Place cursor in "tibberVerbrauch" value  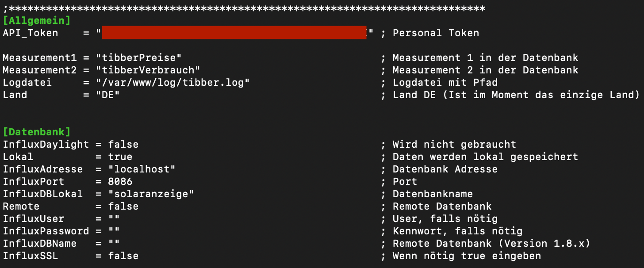coord(148,70)
